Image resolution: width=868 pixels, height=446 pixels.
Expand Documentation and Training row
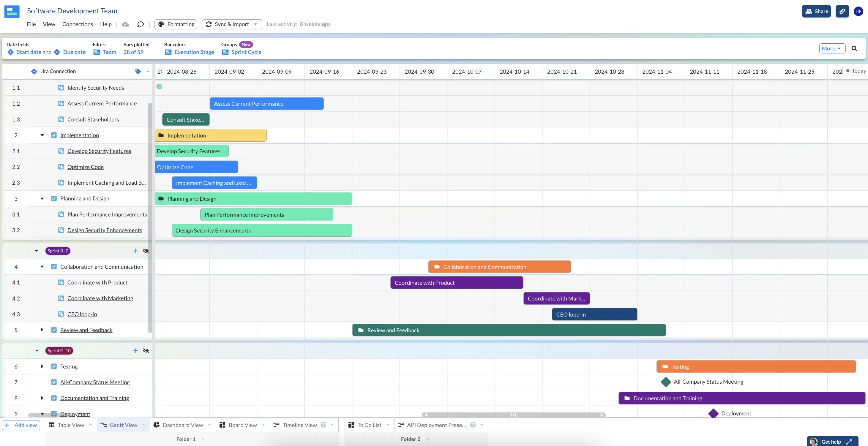pos(42,398)
